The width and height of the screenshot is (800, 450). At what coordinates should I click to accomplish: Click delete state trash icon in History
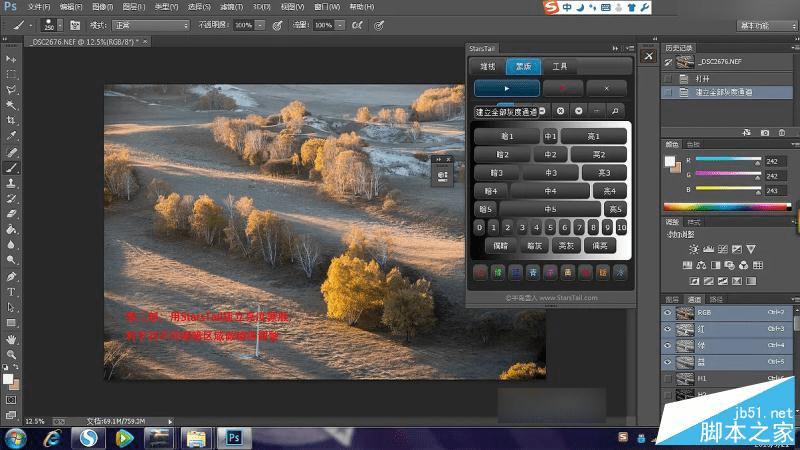782,133
